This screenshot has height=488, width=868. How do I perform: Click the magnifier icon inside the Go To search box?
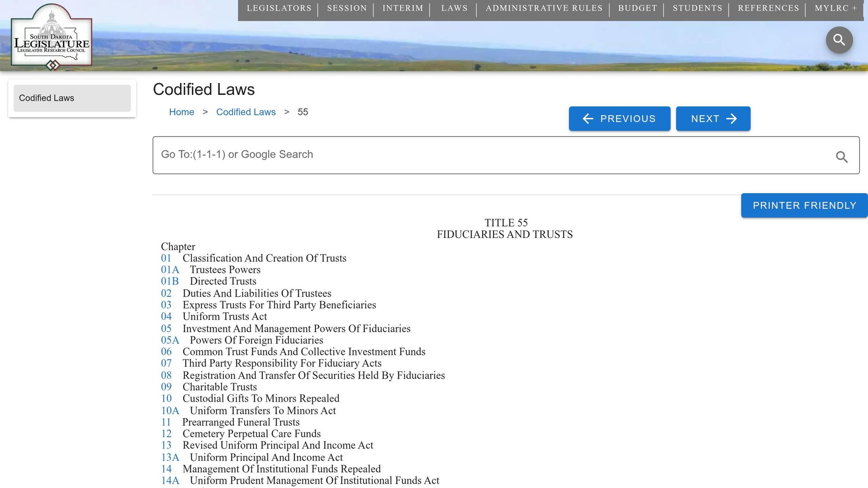click(842, 157)
